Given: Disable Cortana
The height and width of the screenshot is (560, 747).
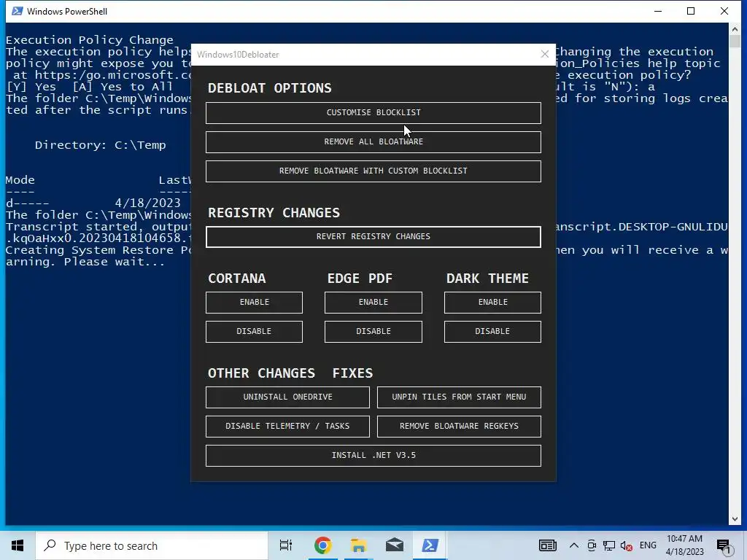Looking at the screenshot, I should tap(254, 332).
